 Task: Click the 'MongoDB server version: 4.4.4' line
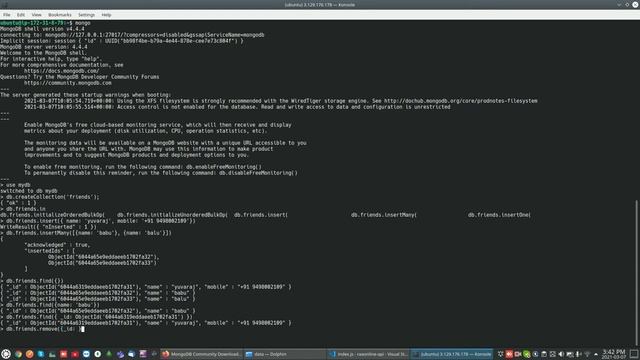[44, 47]
